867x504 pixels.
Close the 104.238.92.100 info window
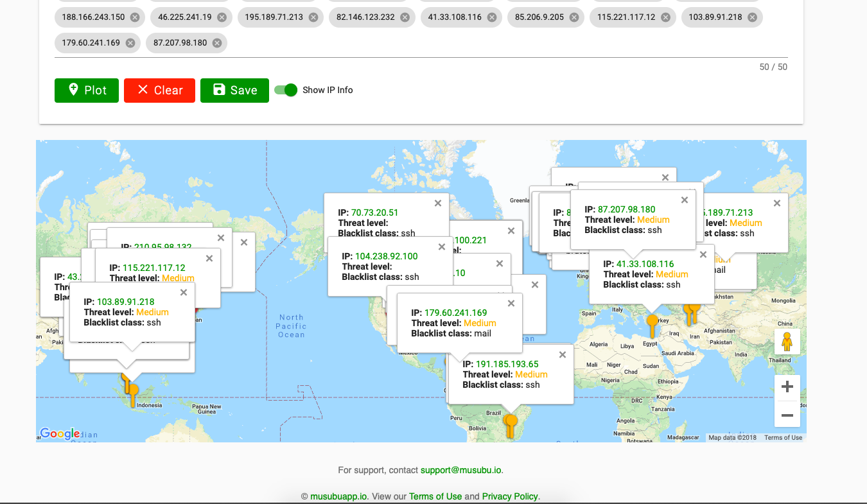point(442,247)
